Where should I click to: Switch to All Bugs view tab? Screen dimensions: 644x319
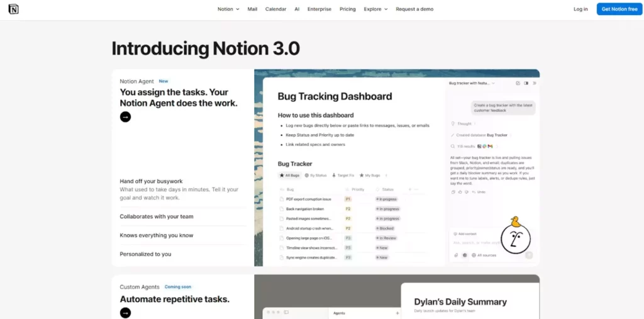tap(289, 175)
